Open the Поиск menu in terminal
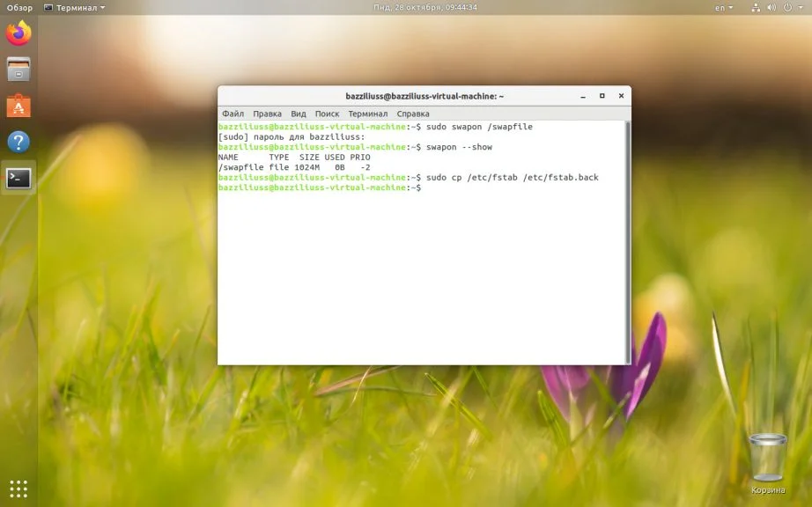Viewport: 812px width, 507px height. [x=327, y=114]
